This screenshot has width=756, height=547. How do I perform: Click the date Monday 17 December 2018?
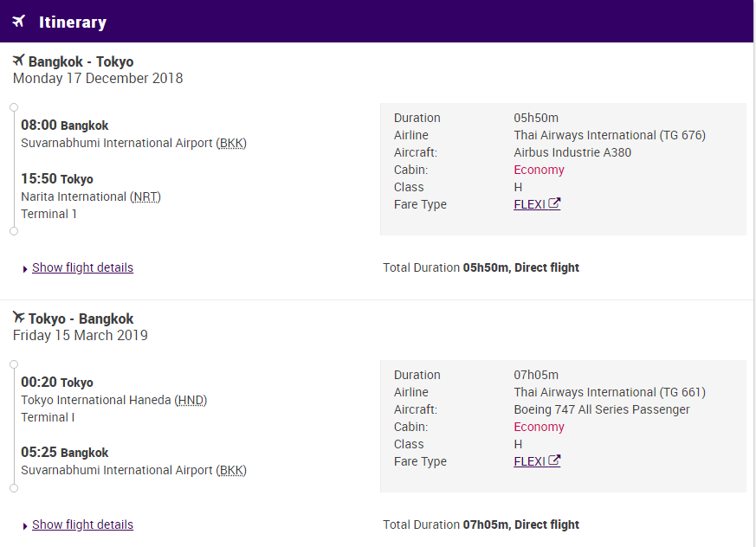point(98,78)
